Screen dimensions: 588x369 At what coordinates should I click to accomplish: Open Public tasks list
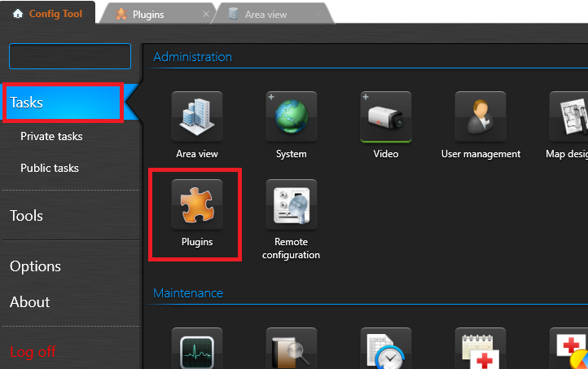[x=50, y=168]
